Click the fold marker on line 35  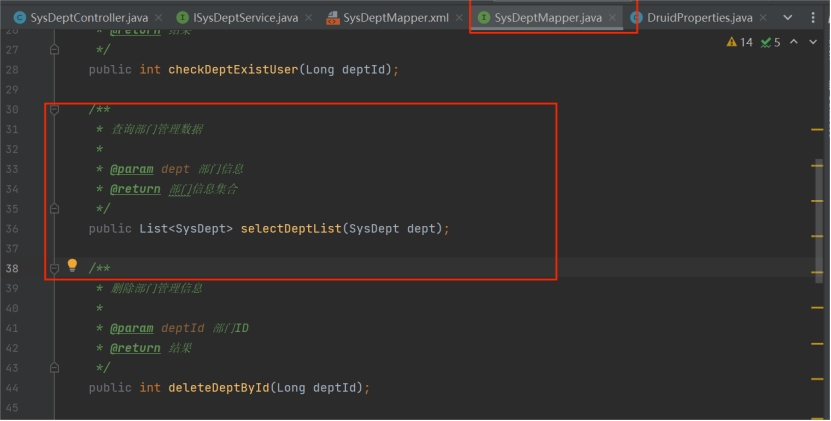click(54, 209)
